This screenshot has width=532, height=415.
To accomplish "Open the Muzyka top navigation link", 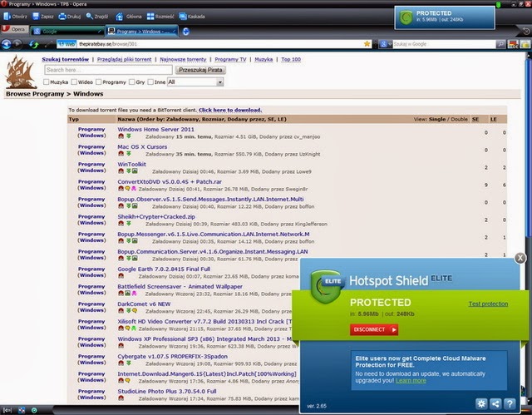I will coord(264,59).
